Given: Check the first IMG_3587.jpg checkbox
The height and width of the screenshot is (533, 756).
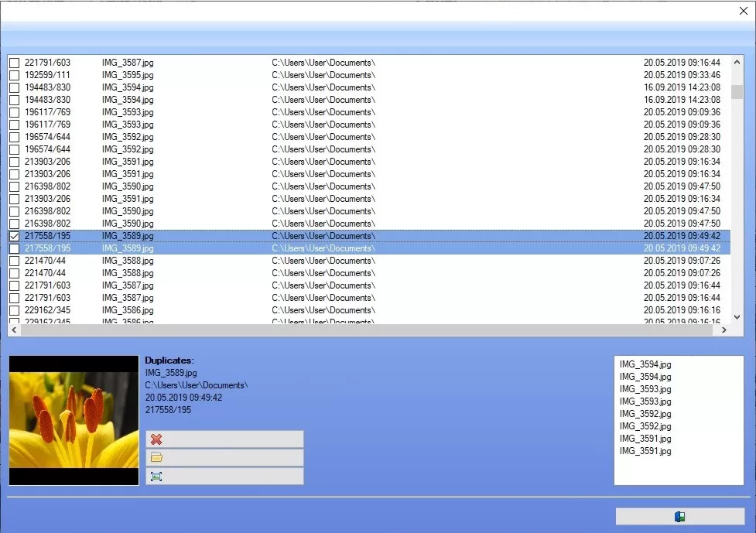Looking at the screenshot, I should coord(14,63).
